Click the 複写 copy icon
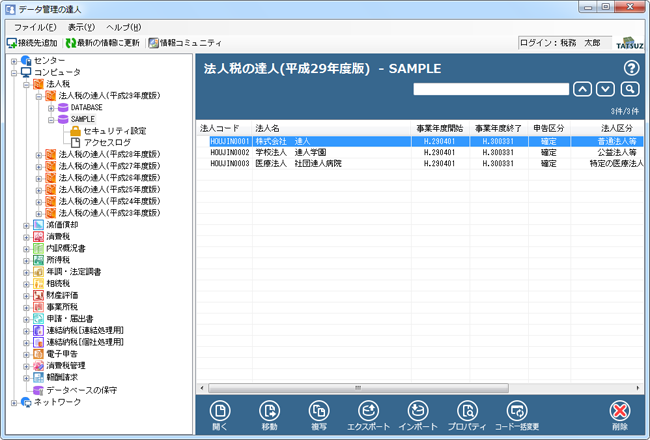Viewport: 650px width, 440px height. [x=319, y=411]
